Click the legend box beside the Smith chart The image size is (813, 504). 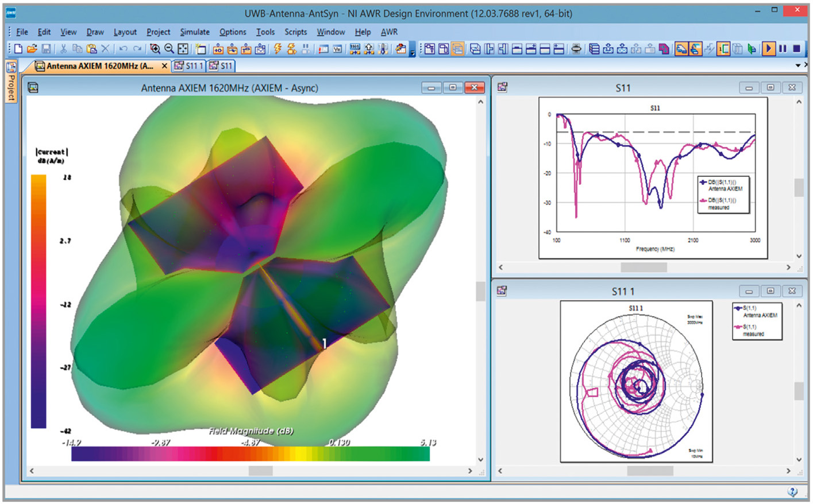(757, 321)
